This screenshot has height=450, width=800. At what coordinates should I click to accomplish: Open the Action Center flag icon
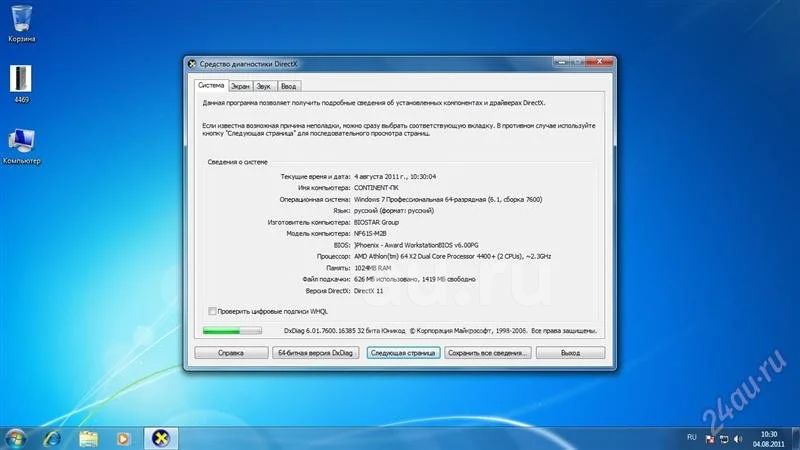710,439
